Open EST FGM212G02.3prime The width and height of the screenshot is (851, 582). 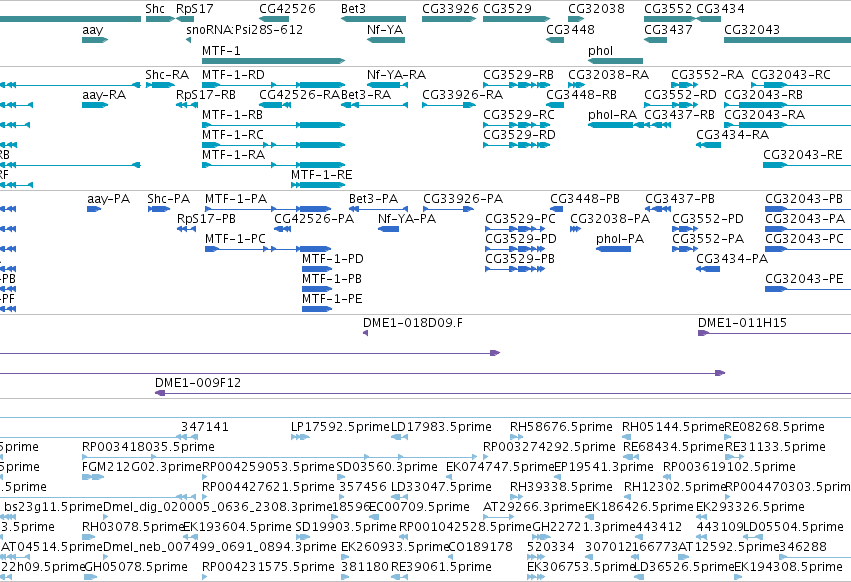[93, 477]
